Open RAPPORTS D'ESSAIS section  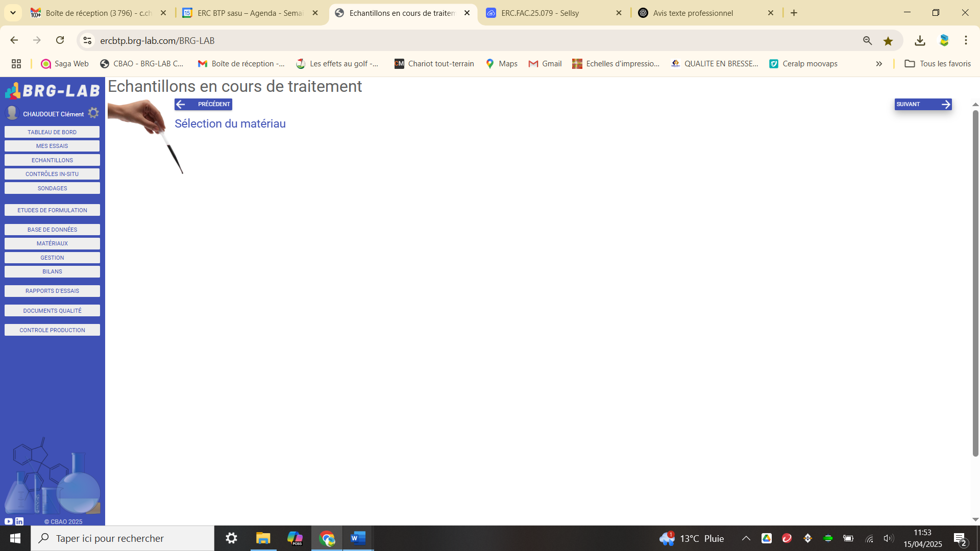[x=52, y=291]
